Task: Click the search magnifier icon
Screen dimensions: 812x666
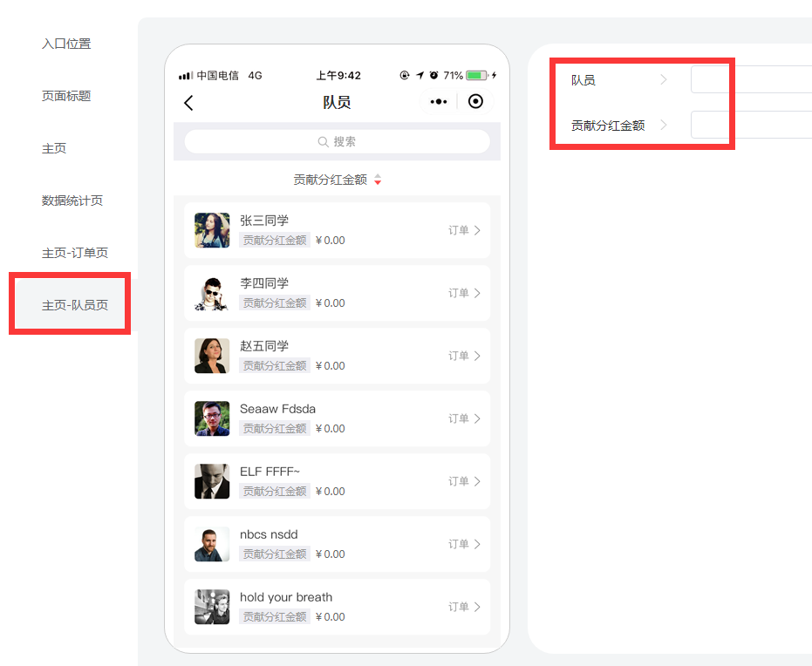Action: 323,142
